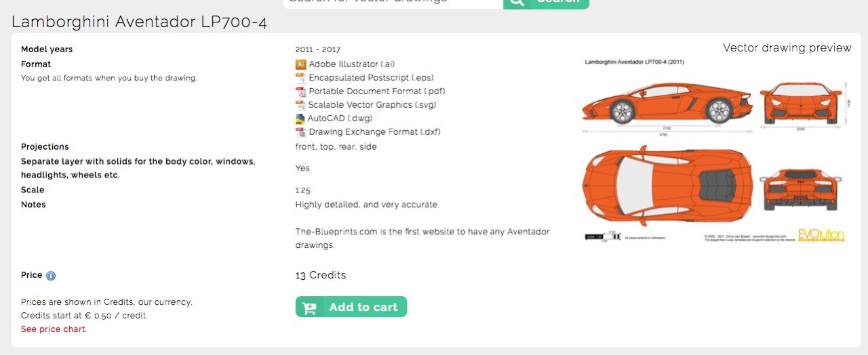Open the See price chart link
The height and width of the screenshot is (355, 868).
53,329
